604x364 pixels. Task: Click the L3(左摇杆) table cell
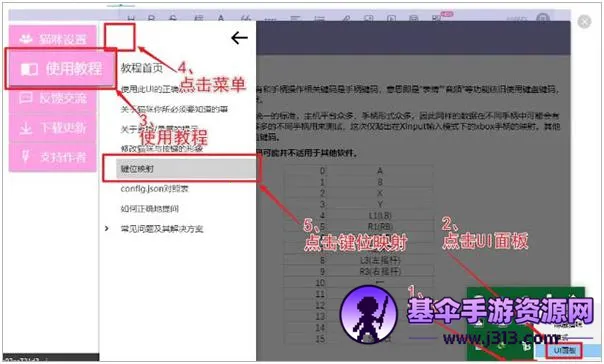pyautogui.click(x=380, y=260)
